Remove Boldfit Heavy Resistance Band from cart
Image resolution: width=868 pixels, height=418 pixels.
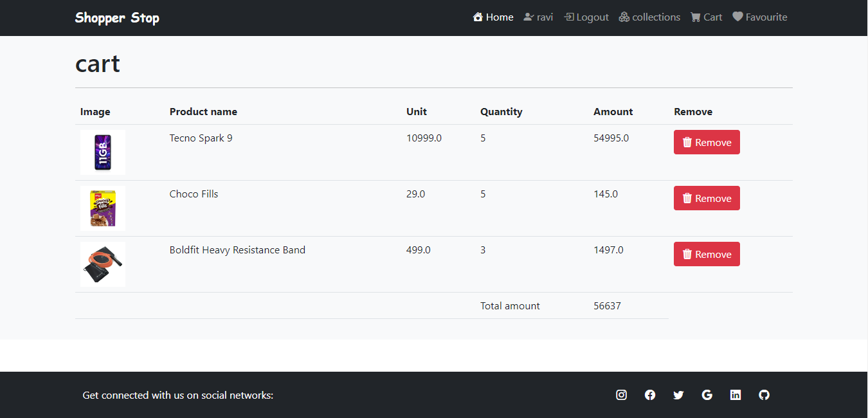tap(707, 254)
